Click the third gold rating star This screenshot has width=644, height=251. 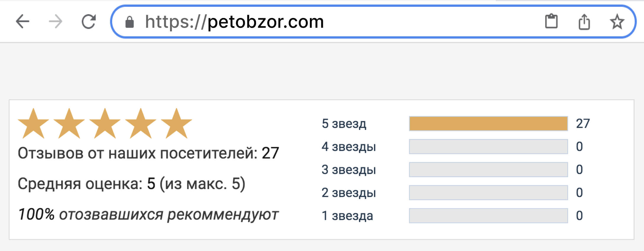105,124
